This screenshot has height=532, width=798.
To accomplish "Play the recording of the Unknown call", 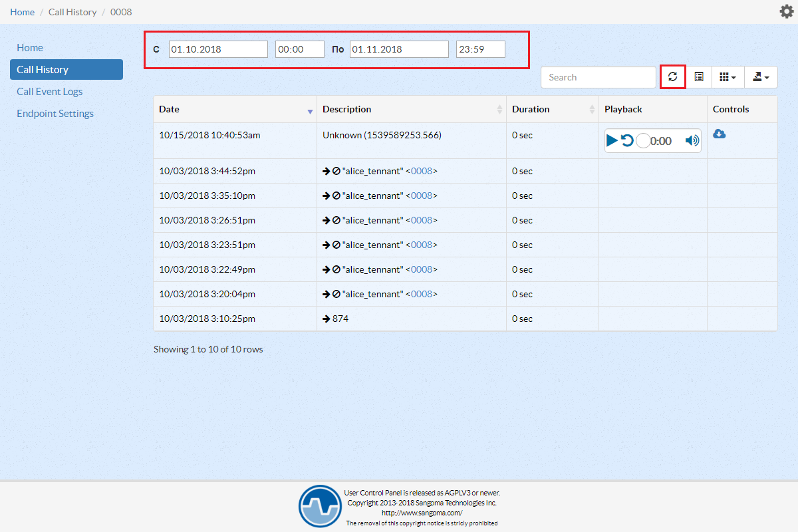I will (612, 140).
